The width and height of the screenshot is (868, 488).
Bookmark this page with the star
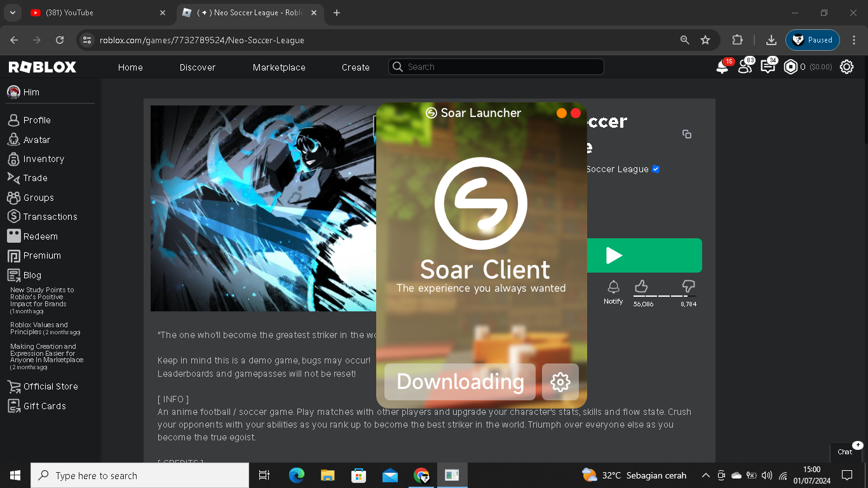coord(705,40)
